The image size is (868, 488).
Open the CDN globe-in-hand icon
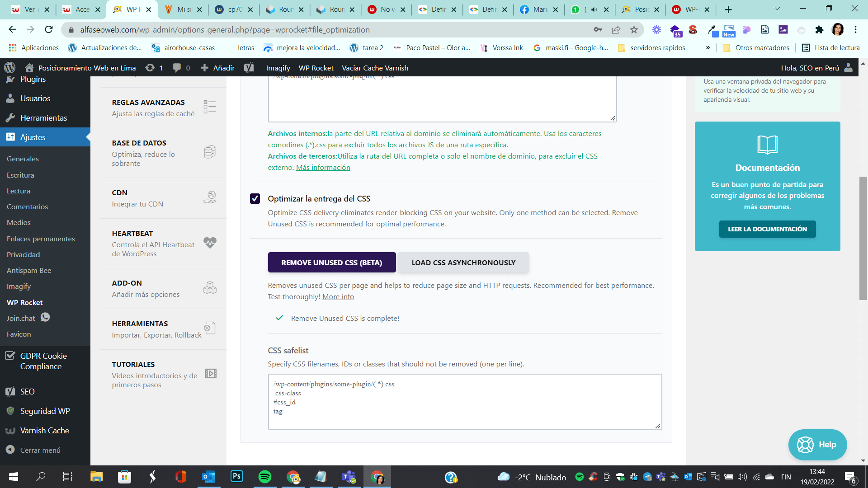[210, 197]
